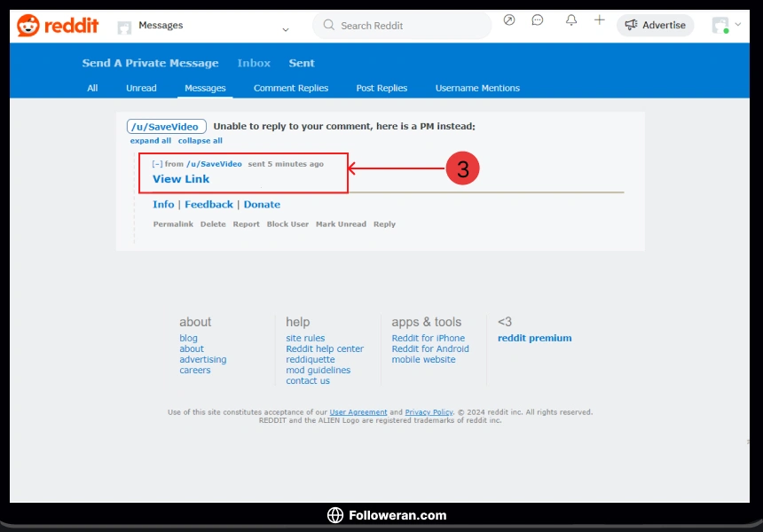Click collapse all link
763x532 pixels.
click(x=200, y=141)
